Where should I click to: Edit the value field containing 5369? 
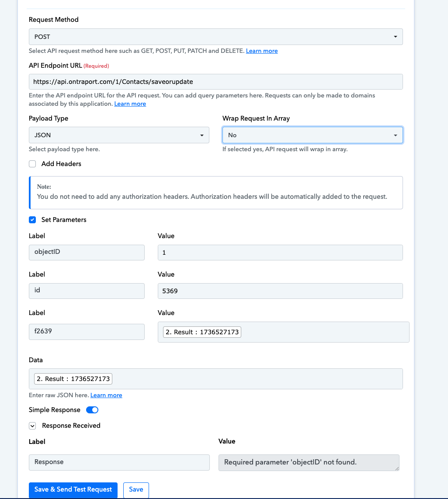click(x=280, y=291)
